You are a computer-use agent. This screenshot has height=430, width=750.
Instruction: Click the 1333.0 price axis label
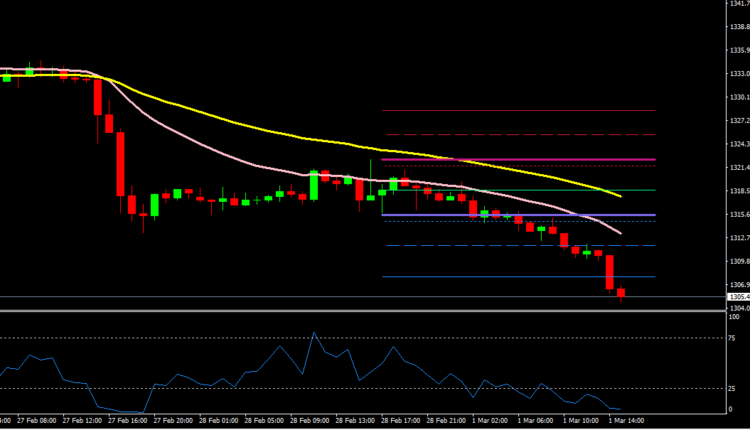(x=739, y=74)
